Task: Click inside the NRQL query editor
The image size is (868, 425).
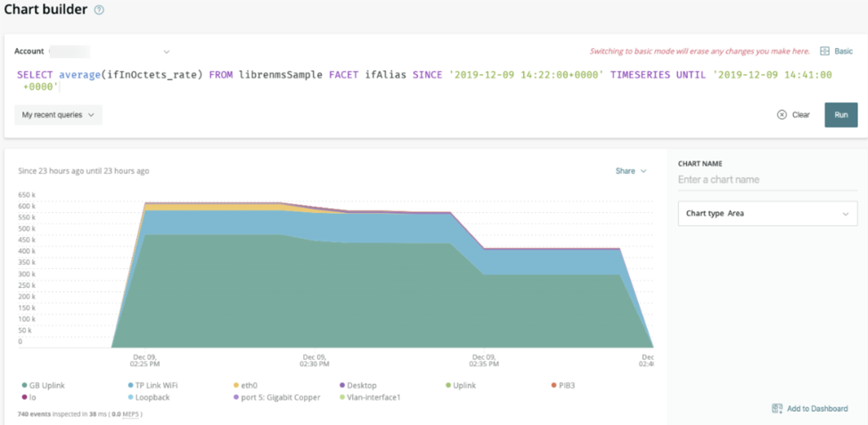Action: click(424, 80)
